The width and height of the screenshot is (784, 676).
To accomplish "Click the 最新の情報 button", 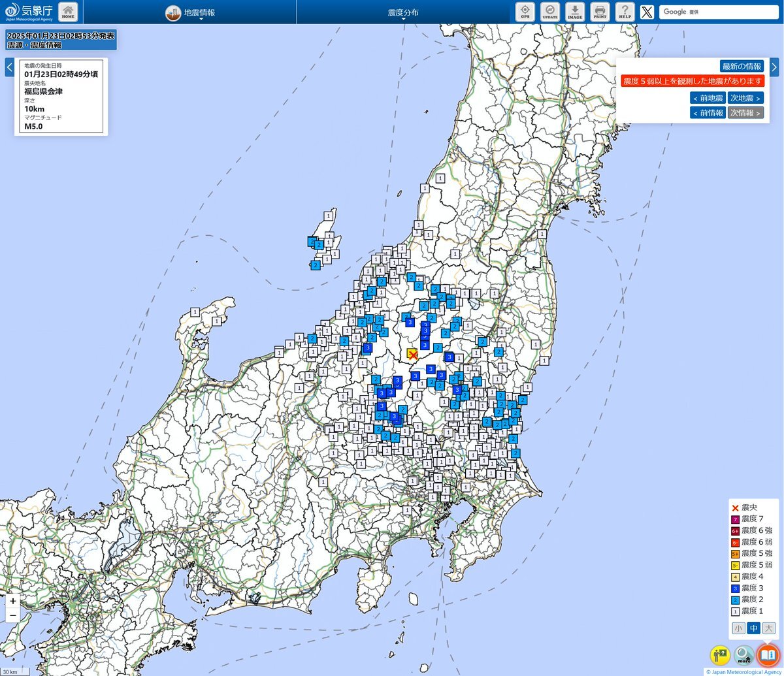I will click(x=742, y=67).
